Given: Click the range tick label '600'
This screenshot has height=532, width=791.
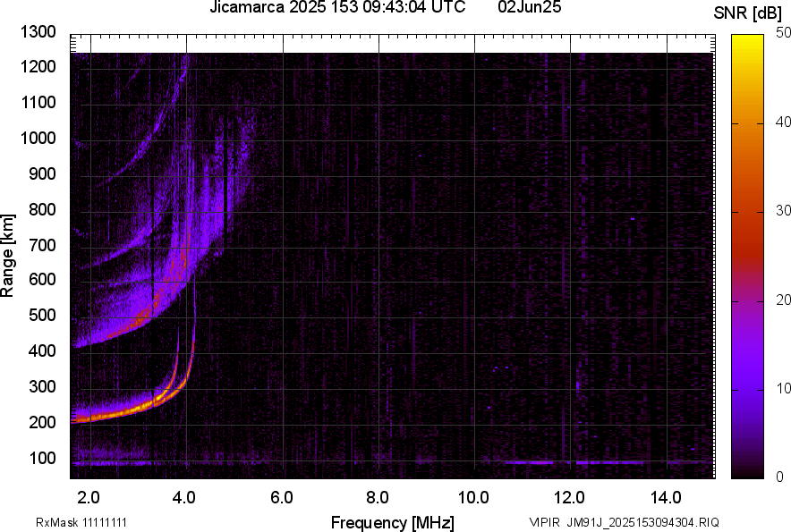Looking at the screenshot, I should [42, 279].
